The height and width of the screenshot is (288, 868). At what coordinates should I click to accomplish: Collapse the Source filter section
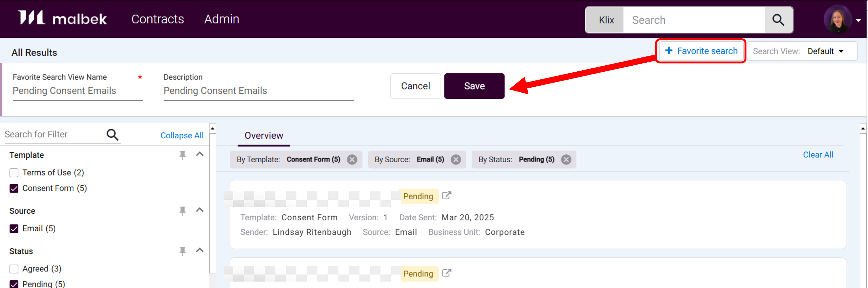click(200, 210)
